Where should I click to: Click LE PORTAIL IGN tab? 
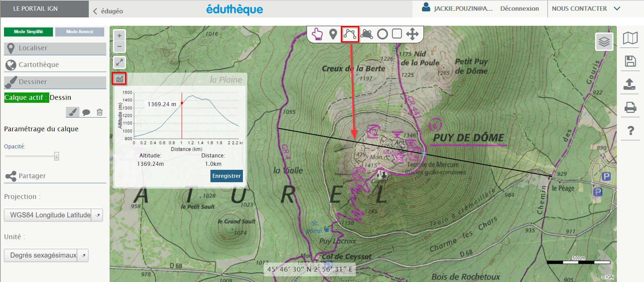point(44,9)
